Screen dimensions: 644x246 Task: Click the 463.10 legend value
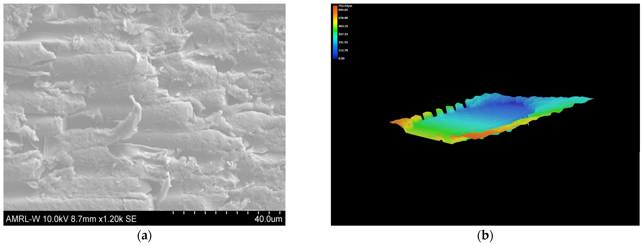click(343, 26)
